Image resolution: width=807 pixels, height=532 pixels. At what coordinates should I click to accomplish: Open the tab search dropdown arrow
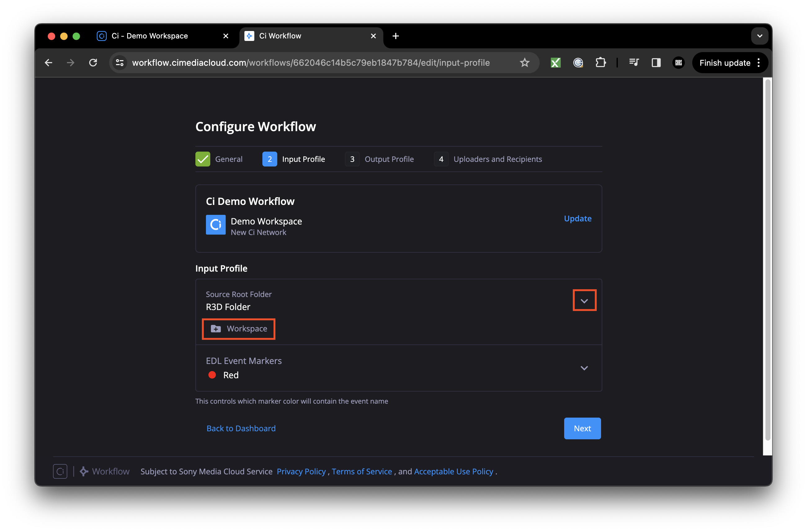[x=760, y=36]
